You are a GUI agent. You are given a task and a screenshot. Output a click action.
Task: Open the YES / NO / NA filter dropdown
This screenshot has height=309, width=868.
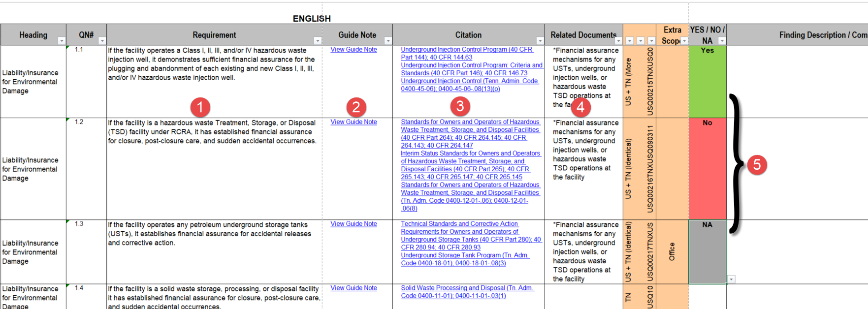click(722, 41)
